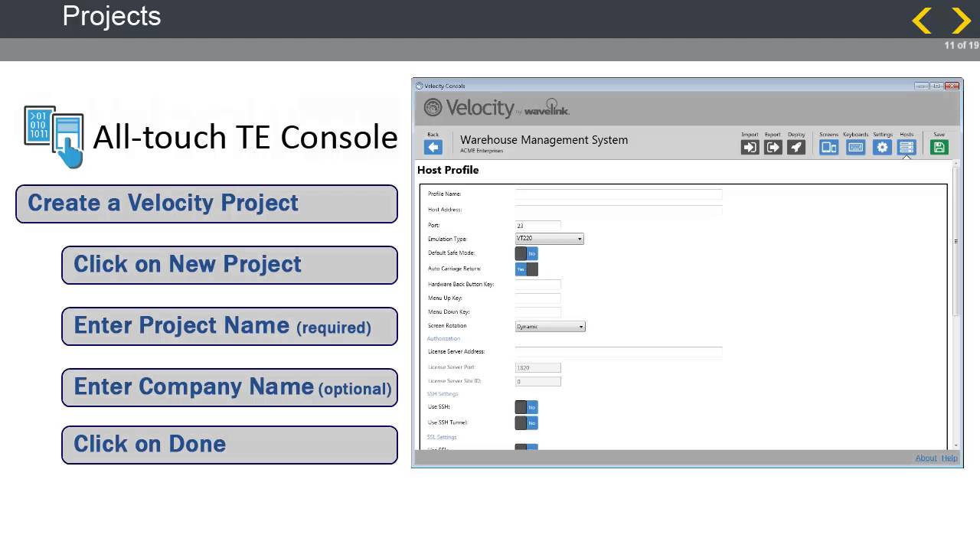Click the SSH Settings section label
The height and width of the screenshot is (551, 980).
coord(443,394)
